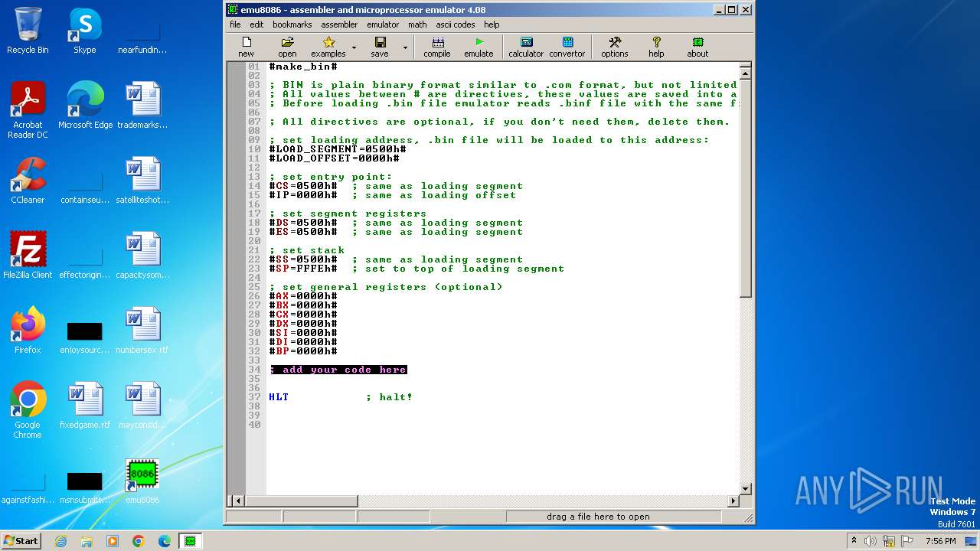Open the emulator menu

[383, 24]
